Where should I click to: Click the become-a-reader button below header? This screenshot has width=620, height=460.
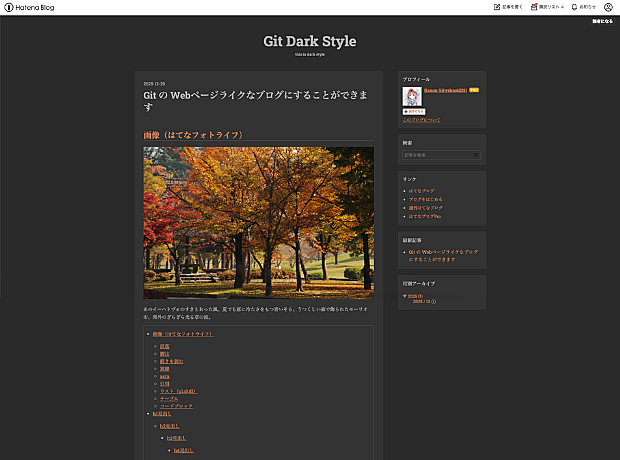click(x=603, y=21)
